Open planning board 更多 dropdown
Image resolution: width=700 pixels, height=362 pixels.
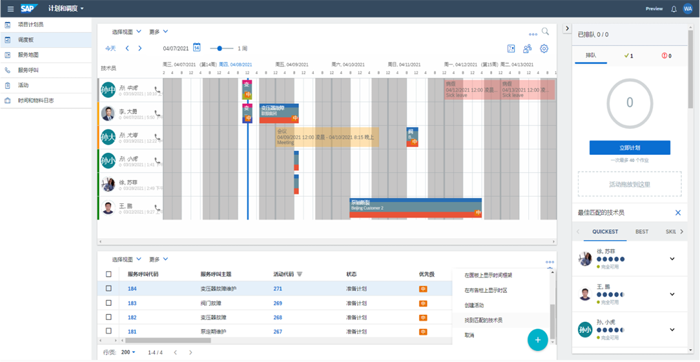(158, 32)
